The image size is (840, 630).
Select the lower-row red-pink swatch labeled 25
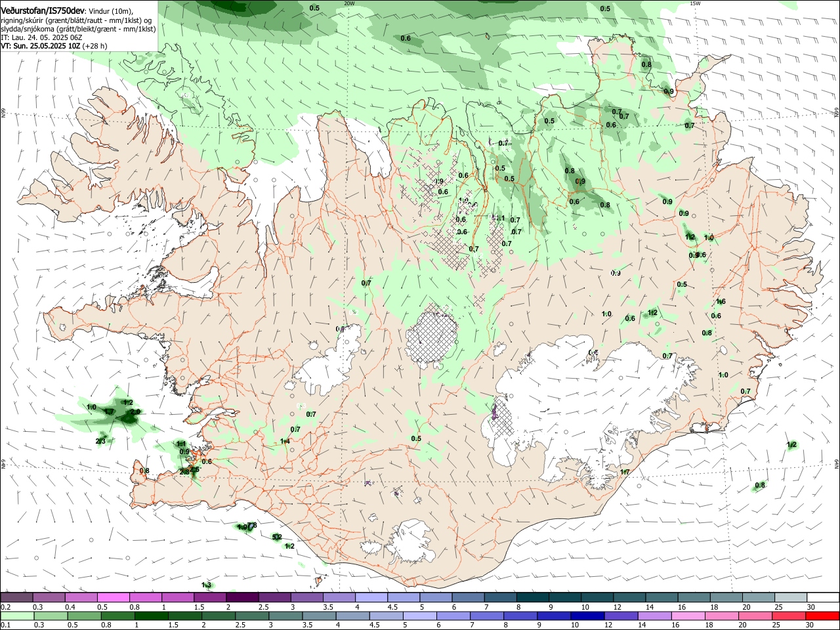pos(789,616)
